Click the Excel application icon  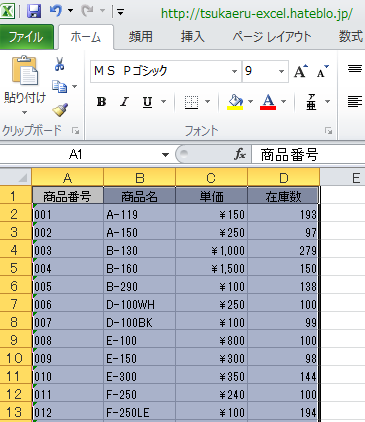(x=7, y=11)
